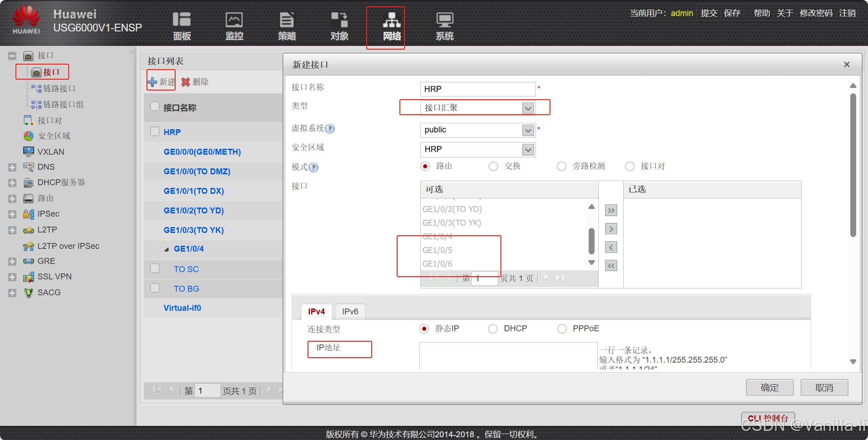Collapse the left sidebar panel
The width and height of the screenshot is (868, 440).
tap(131, 53)
